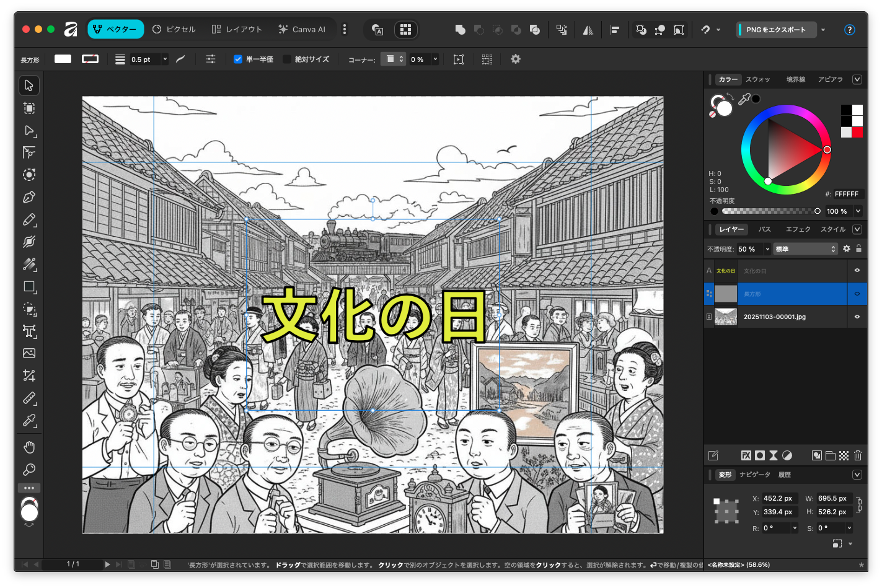Open the layer opacity 50 % dropdown
This screenshot has height=588, width=882.
click(x=767, y=249)
